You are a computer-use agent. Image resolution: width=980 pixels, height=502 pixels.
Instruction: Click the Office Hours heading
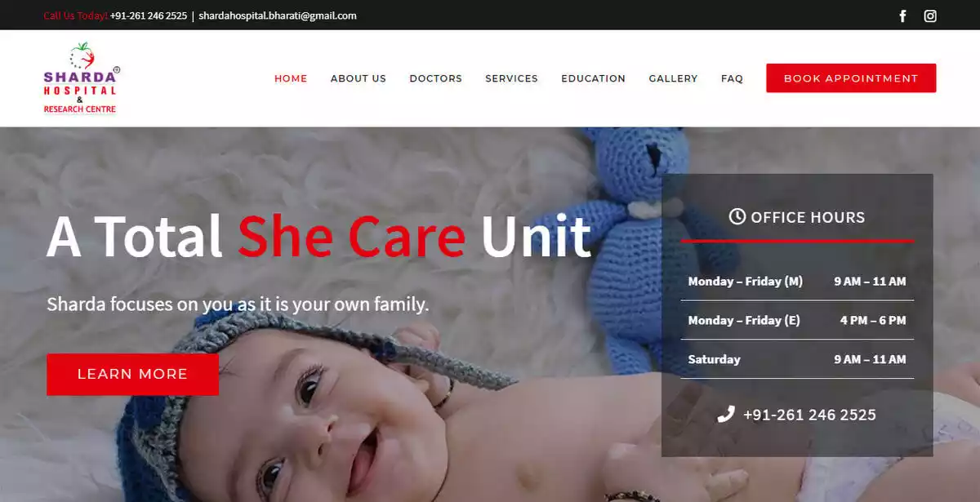(797, 217)
